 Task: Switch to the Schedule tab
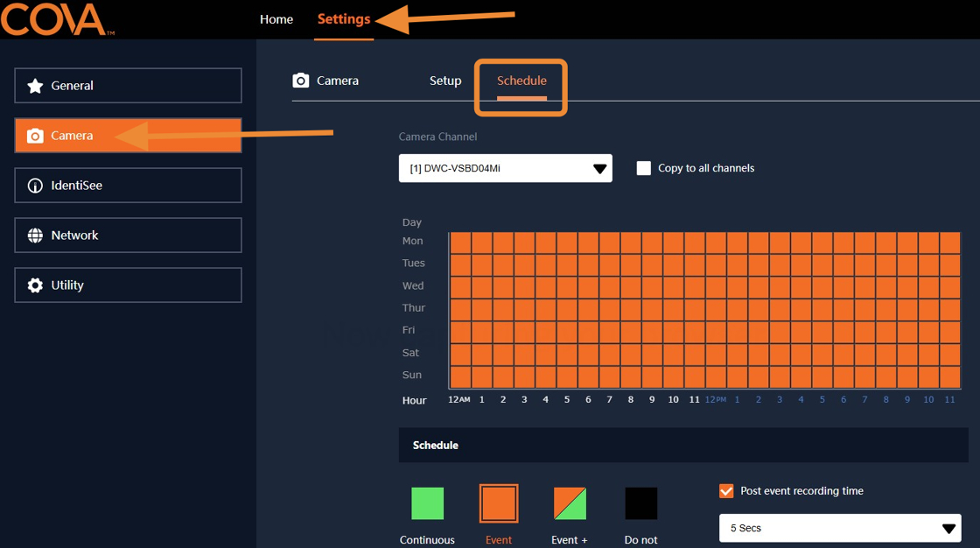pos(521,81)
